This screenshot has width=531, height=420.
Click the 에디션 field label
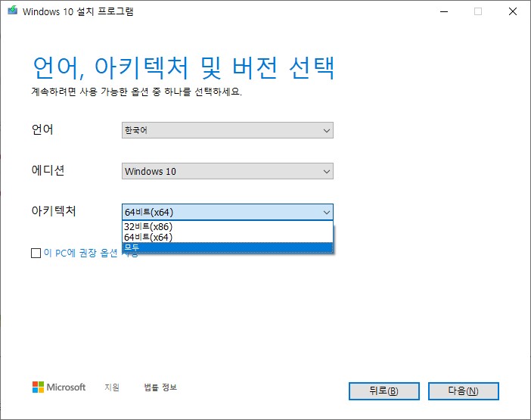(x=48, y=170)
